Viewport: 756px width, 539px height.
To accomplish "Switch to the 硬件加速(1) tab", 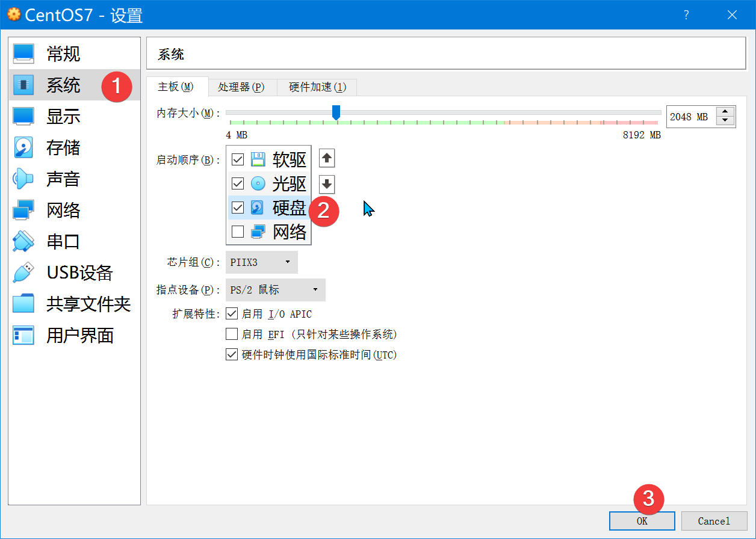I will point(317,87).
